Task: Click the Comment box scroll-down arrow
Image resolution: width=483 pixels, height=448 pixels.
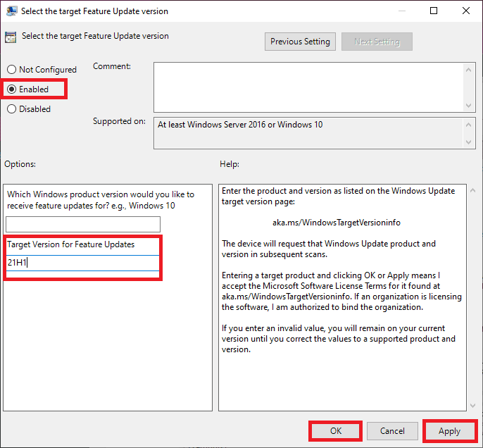Action: (x=468, y=106)
